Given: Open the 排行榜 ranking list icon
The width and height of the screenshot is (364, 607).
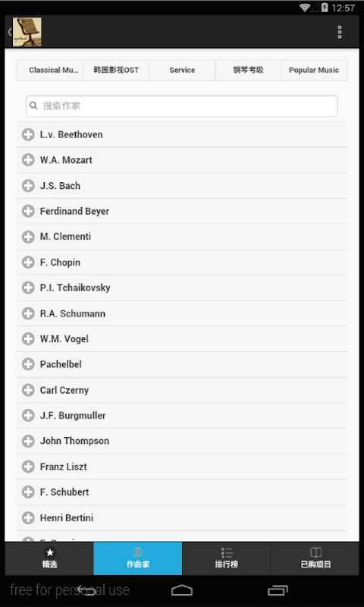Looking at the screenshot, I should coord(227,553).
